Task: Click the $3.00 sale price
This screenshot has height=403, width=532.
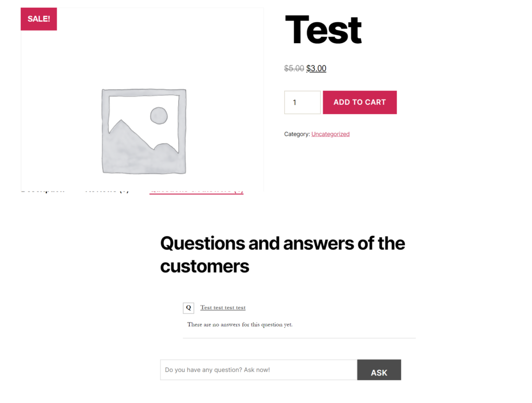Action: (x=316, y=68)
